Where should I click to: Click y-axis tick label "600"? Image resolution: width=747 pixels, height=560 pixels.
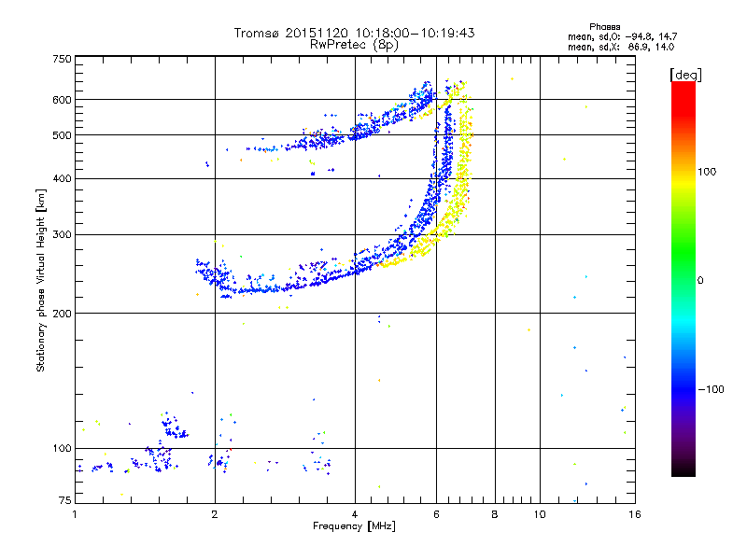[62, 100]
